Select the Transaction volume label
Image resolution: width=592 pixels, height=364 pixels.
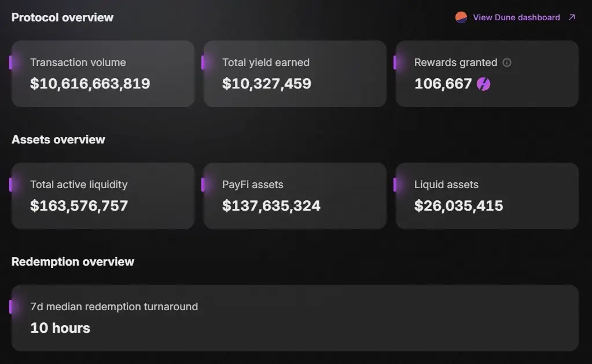click(x=78, y=62)
